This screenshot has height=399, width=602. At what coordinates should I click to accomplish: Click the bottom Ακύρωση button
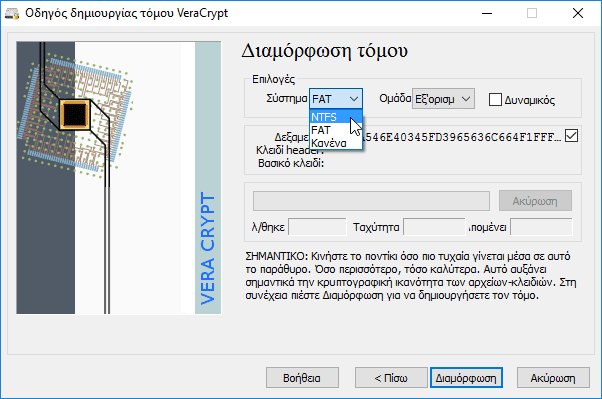(553, 378)
